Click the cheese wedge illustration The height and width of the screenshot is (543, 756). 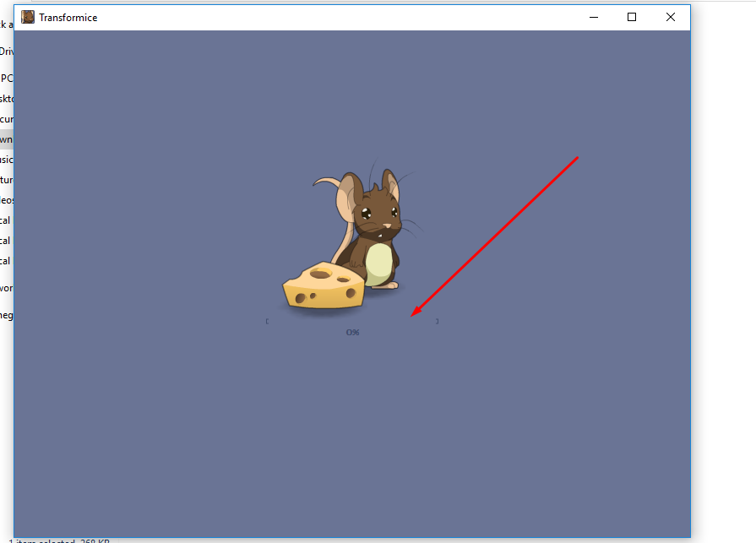[x=324, y=285]
